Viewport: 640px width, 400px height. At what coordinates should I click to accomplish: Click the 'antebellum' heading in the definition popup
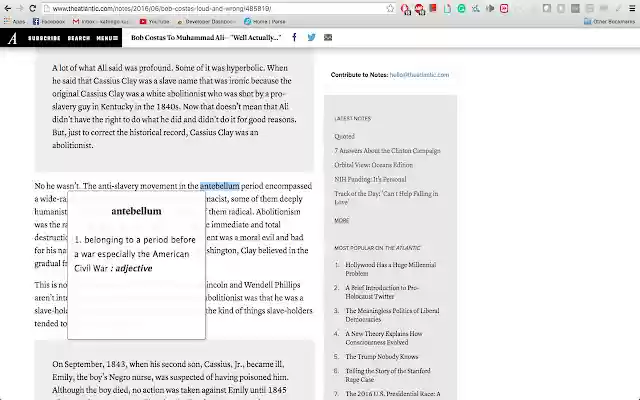click(136, 211)
